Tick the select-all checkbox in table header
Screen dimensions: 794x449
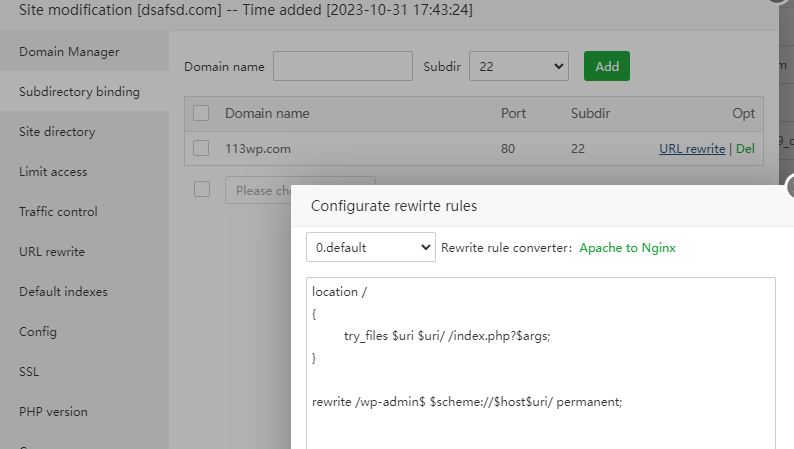click(x=201, y=114)
